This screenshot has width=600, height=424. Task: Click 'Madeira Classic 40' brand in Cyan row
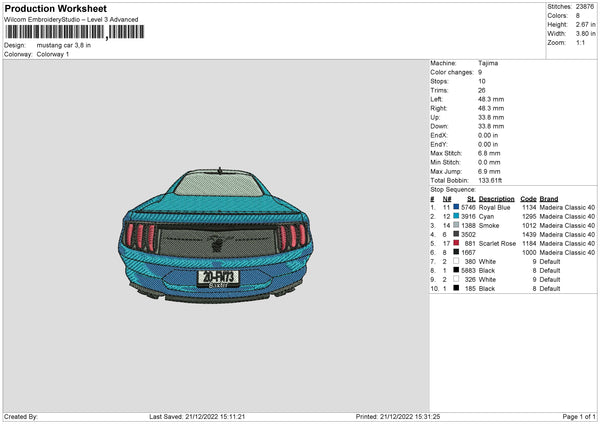point(567,217)
